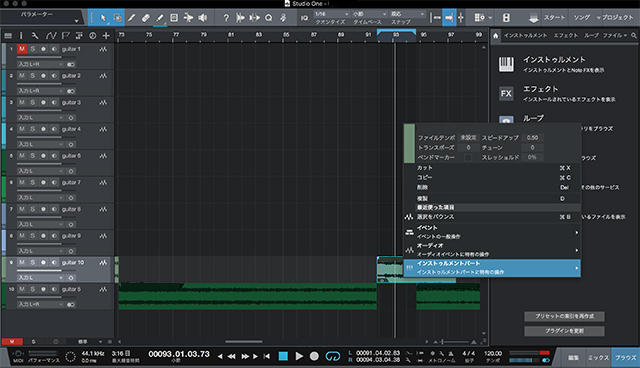Choose Delete (Del) in context menu
Viewport: 640px width, 368px height.
[x=492, y=187]
